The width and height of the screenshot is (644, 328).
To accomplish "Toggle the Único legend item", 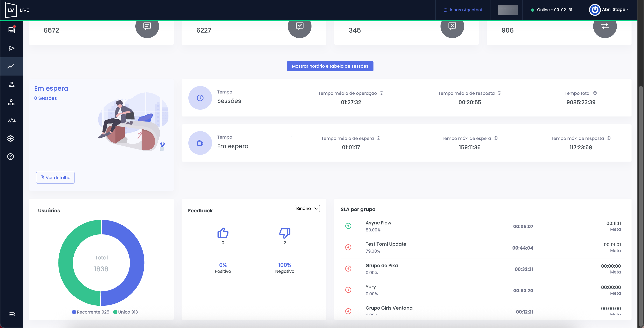I will [126, 312].
